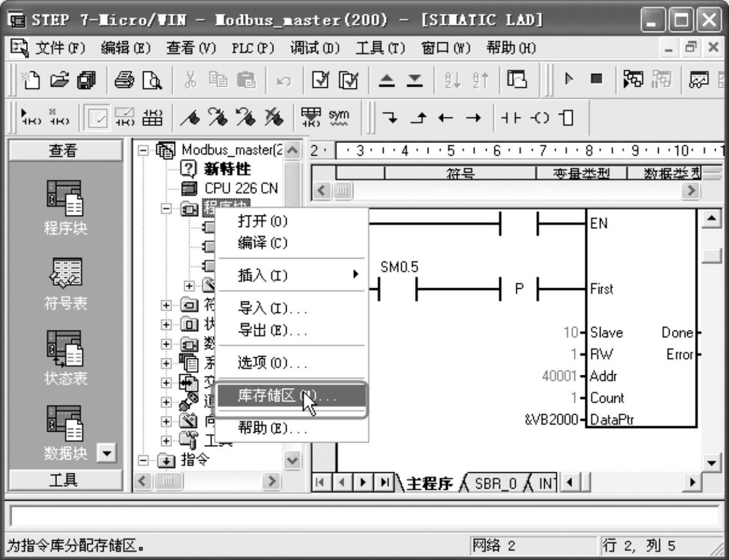Choose 帮助(E)... in context menu

tap(292, 429)
